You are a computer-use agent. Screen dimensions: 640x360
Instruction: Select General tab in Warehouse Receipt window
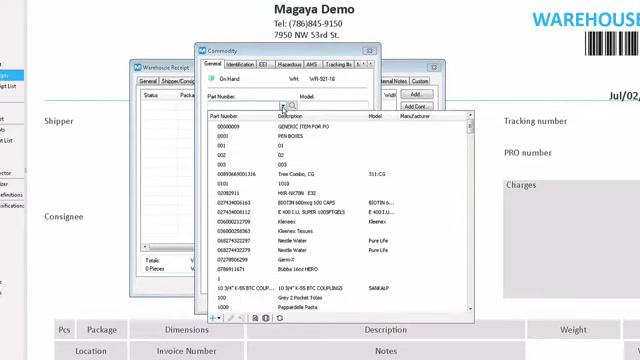click(x=148, y=81)
